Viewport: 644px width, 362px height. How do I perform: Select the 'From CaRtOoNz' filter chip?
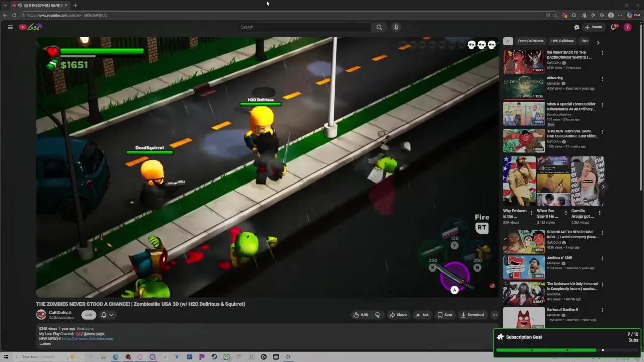(x=531, y=41)
